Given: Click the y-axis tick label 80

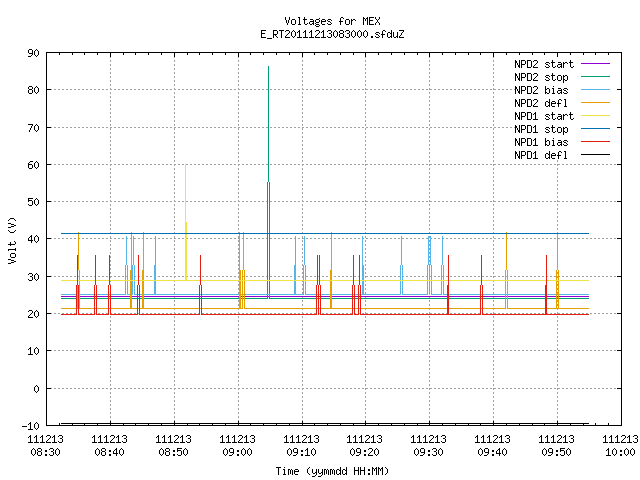Looking at the screenshot, I should pyautogui.click(x=33, y=90).
